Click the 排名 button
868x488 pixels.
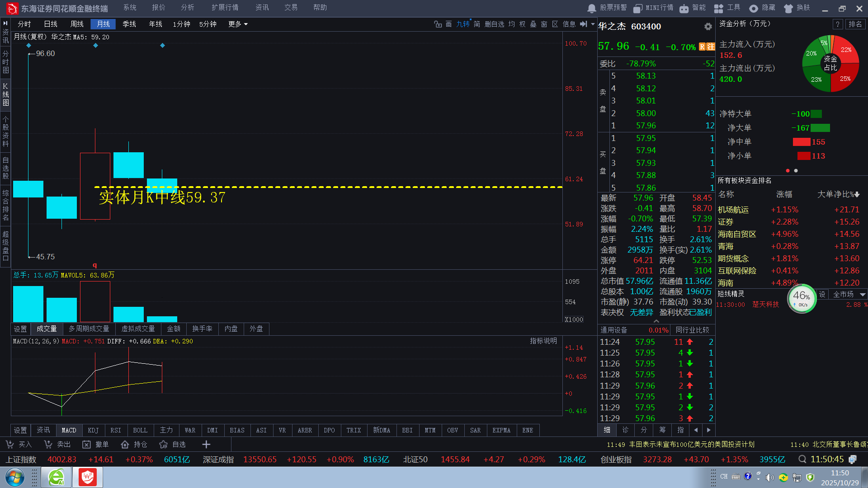(x=855, y=24)
